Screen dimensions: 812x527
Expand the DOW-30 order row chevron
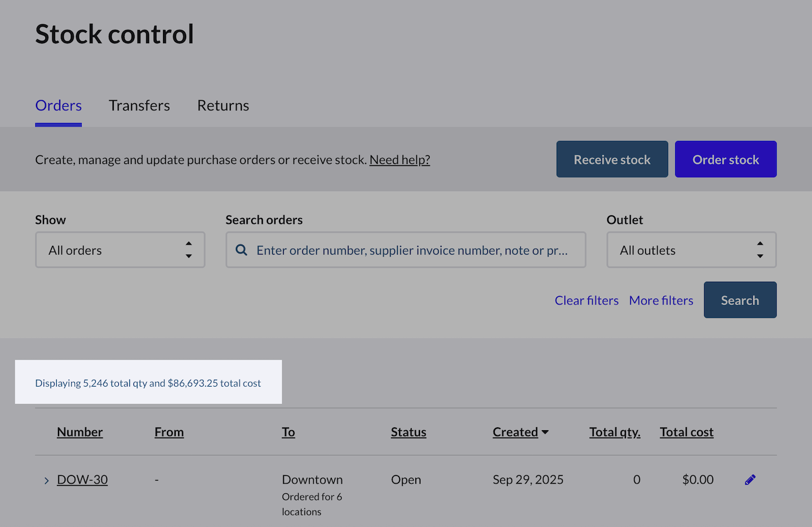[46, 481]
